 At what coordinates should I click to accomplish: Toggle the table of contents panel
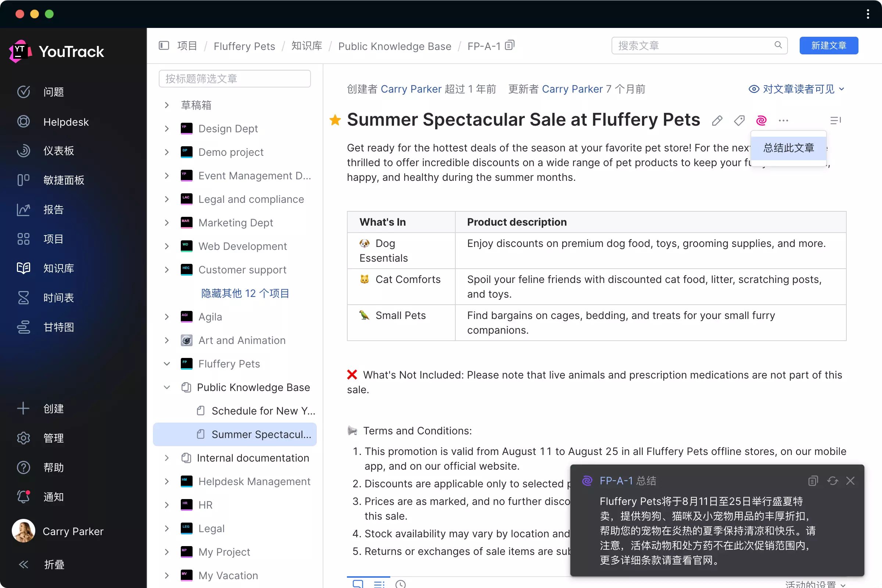(x=835, y=121)
